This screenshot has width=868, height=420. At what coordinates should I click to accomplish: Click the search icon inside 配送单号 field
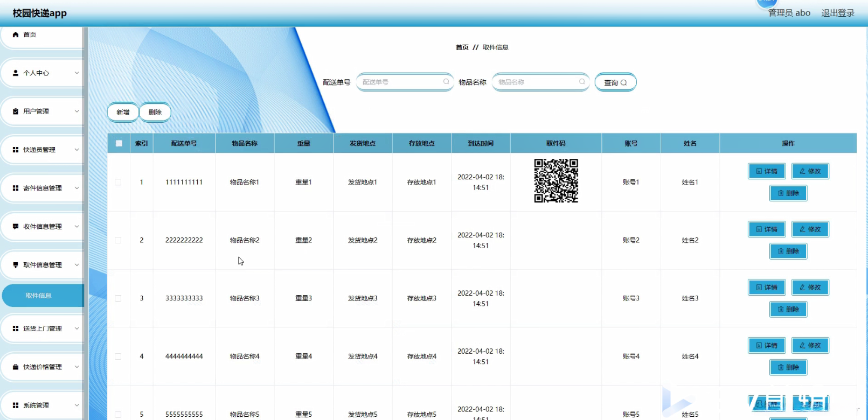click(446, 82)
